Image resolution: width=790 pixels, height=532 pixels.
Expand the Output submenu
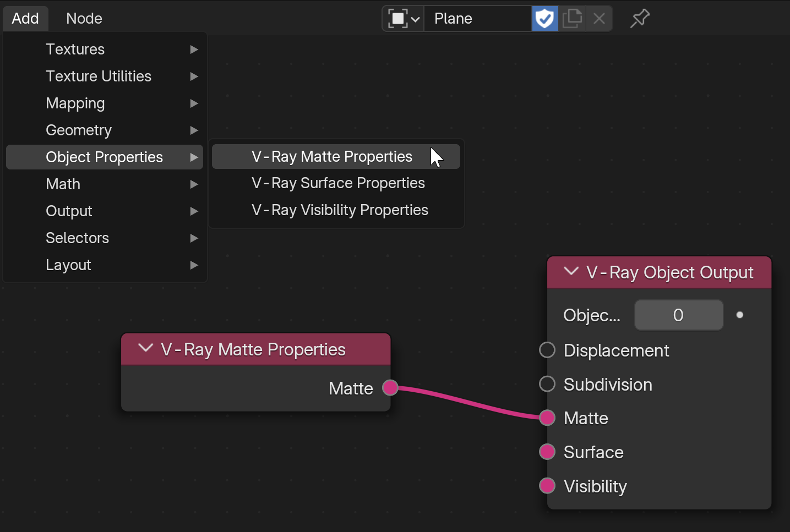105,211
